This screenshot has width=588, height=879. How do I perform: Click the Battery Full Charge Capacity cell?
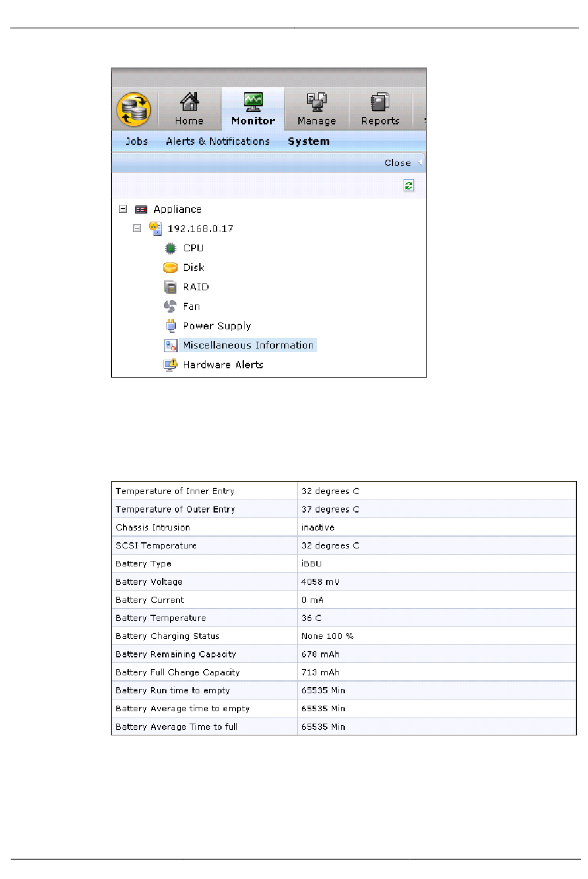click(x=204, y=672)
